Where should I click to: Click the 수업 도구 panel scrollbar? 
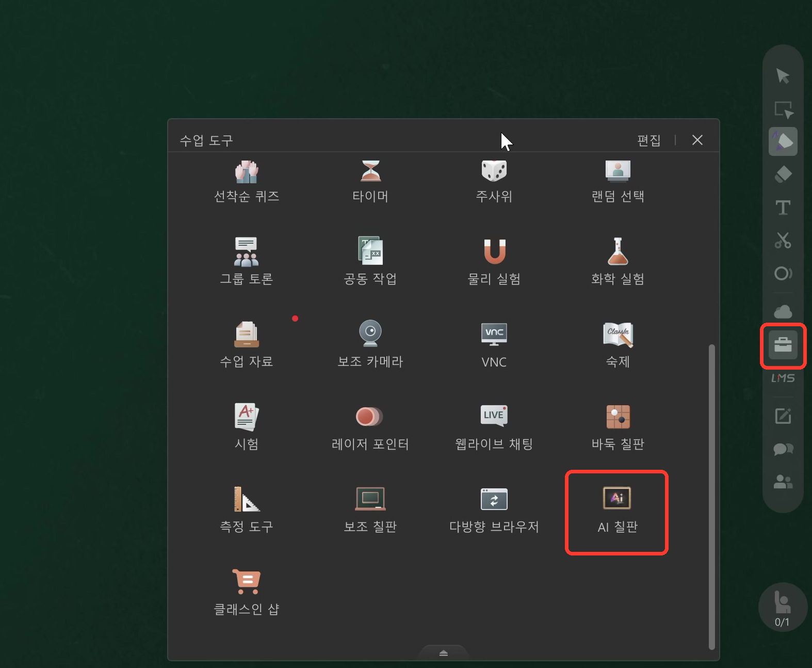712,497
